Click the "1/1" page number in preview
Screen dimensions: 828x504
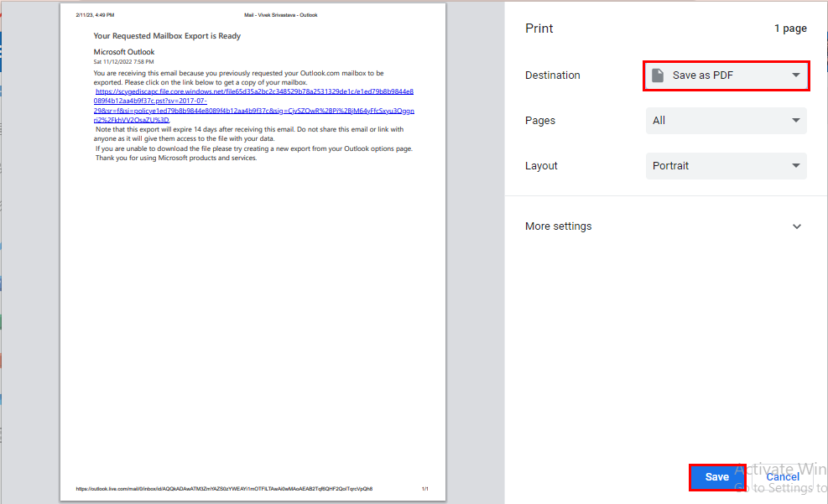point(424,489)
